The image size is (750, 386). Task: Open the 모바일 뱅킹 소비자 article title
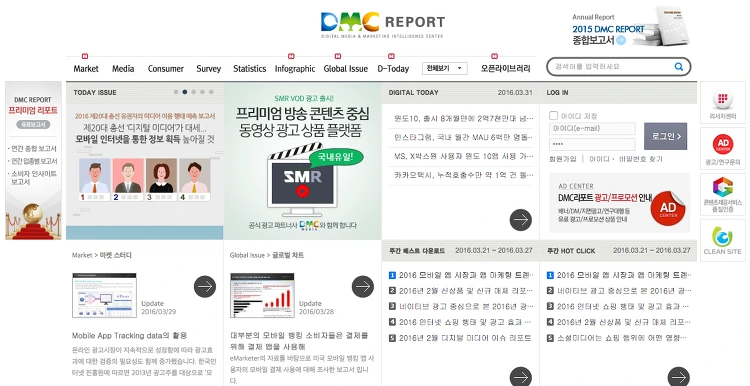pos(299,341)
